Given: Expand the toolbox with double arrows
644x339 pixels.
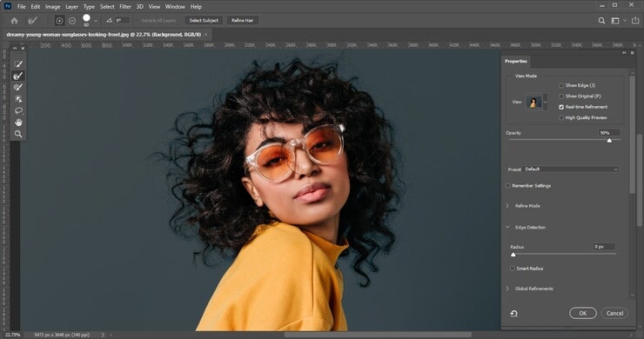Looking at the screenshot, I should click(x=15, y=49).
